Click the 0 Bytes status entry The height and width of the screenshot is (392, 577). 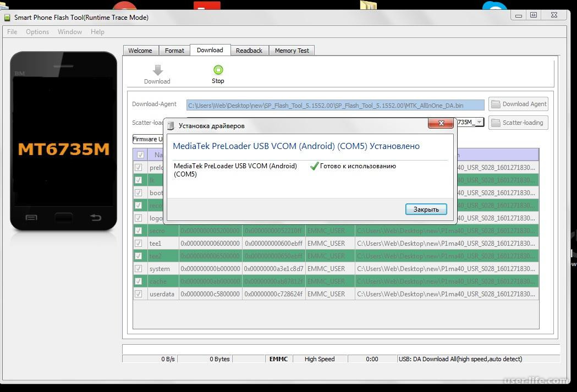[205, 359]
